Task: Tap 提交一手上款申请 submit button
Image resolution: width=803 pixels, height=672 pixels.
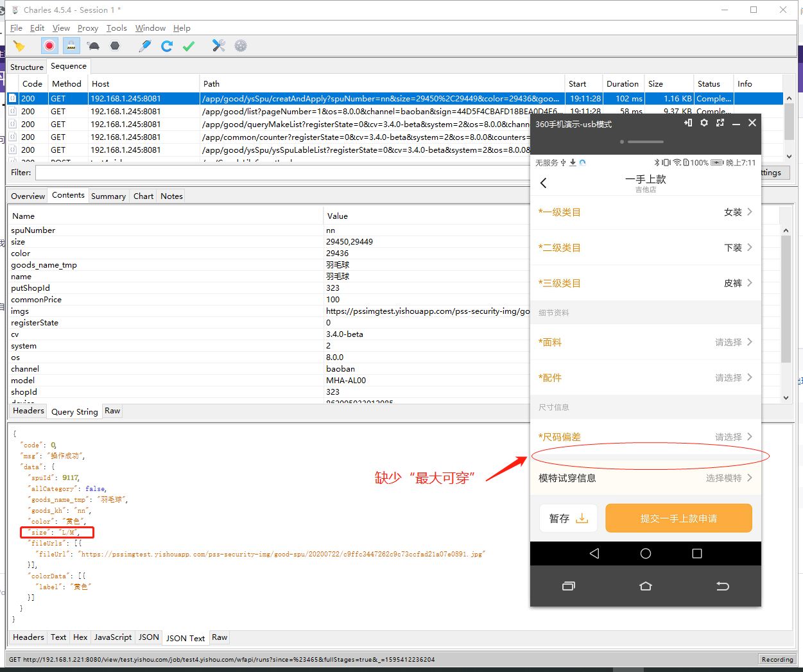Action: coord(678,518)
